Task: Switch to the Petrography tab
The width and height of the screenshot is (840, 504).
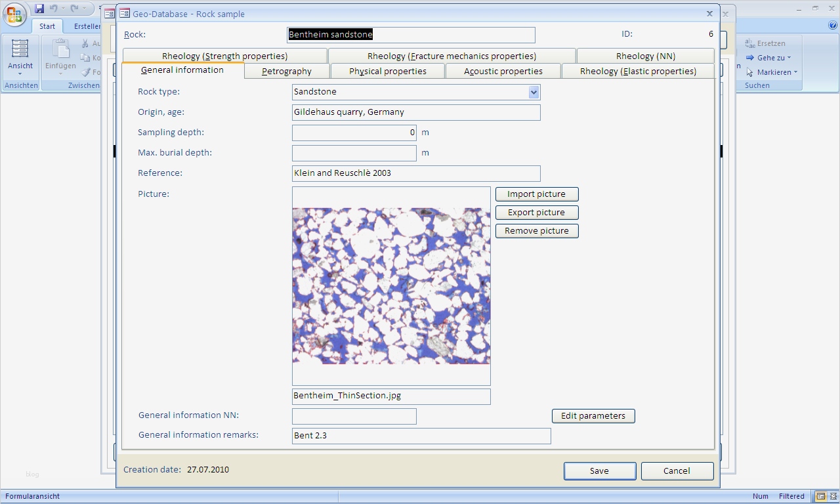Action: click(x=287, y=72)
